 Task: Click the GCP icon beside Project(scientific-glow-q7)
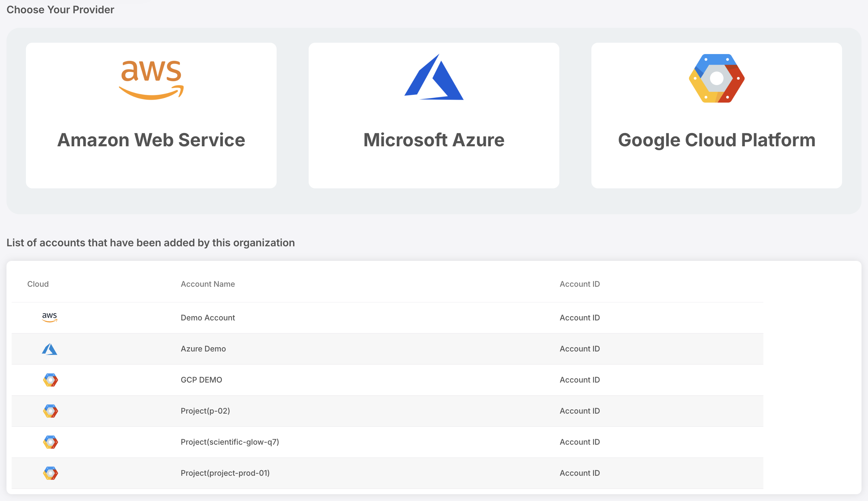point(50,442)
